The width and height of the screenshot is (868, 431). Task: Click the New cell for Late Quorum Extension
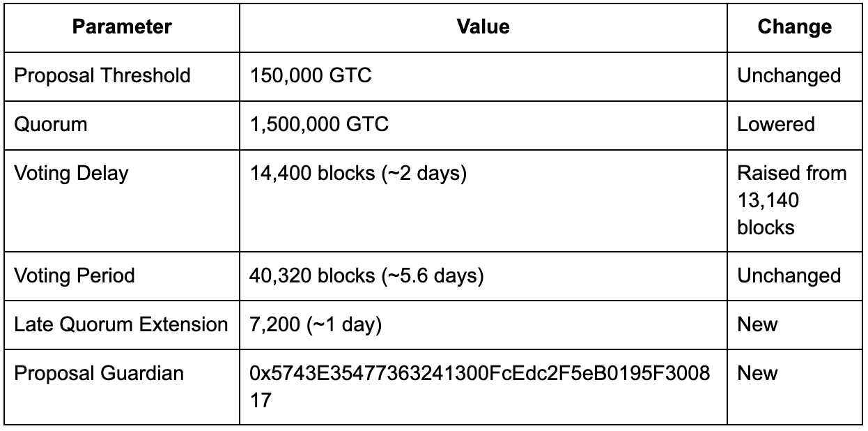(x=794, y=324)
